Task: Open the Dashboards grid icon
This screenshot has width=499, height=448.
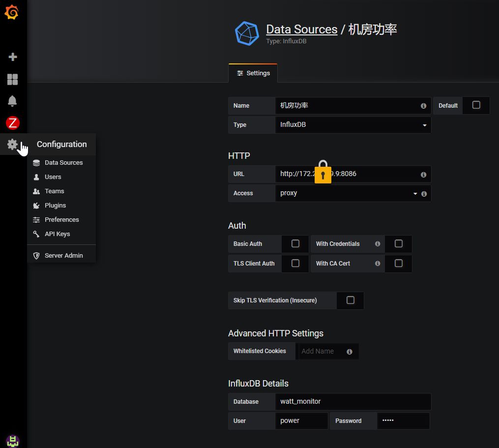Action: point(12,79)
